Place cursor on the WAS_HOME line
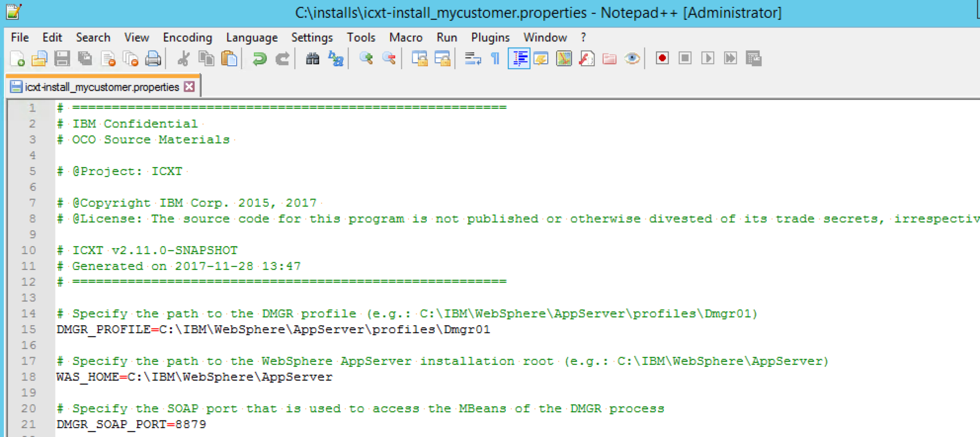Image resolution: width=980 pixels, height=437 pixels. tap(195, 377)
